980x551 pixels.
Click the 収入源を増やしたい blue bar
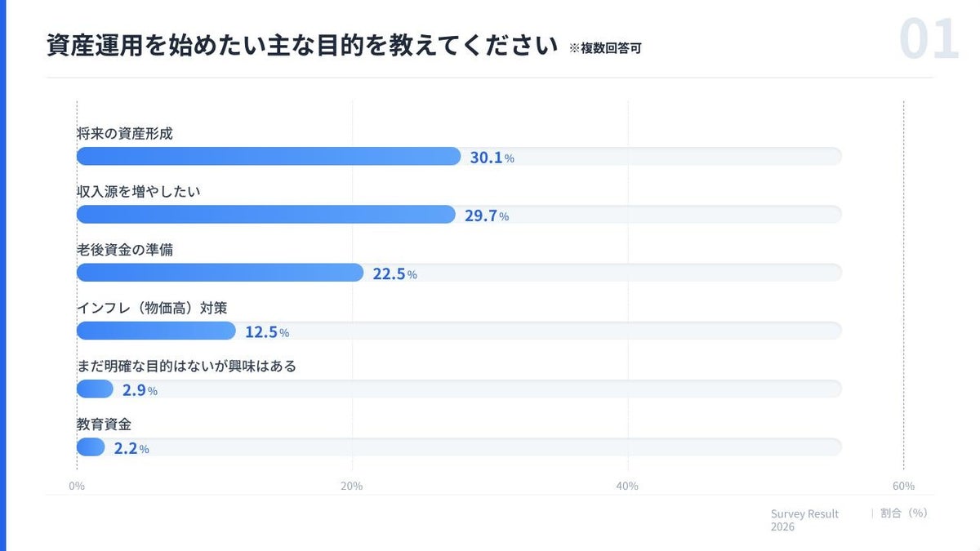[x=265, y=215]
